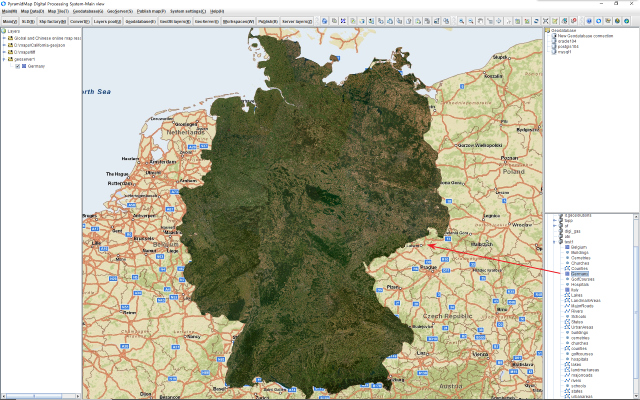Select the postgis184 connection

point(568,47)
